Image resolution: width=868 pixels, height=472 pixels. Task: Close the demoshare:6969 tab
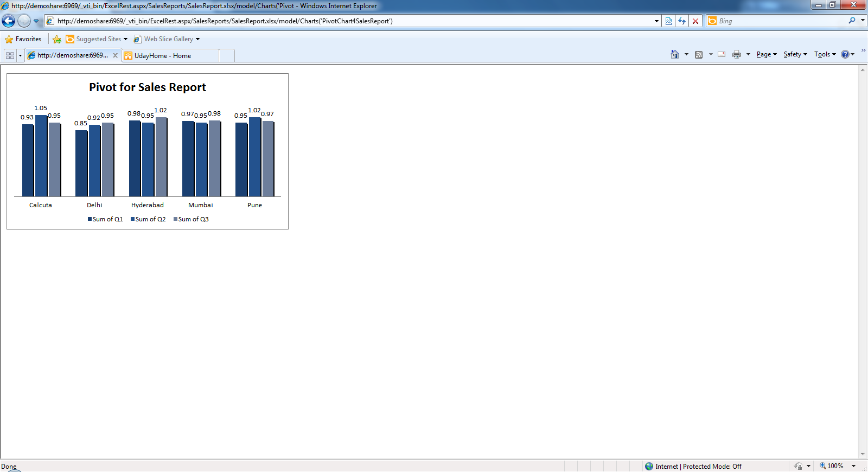115,55
